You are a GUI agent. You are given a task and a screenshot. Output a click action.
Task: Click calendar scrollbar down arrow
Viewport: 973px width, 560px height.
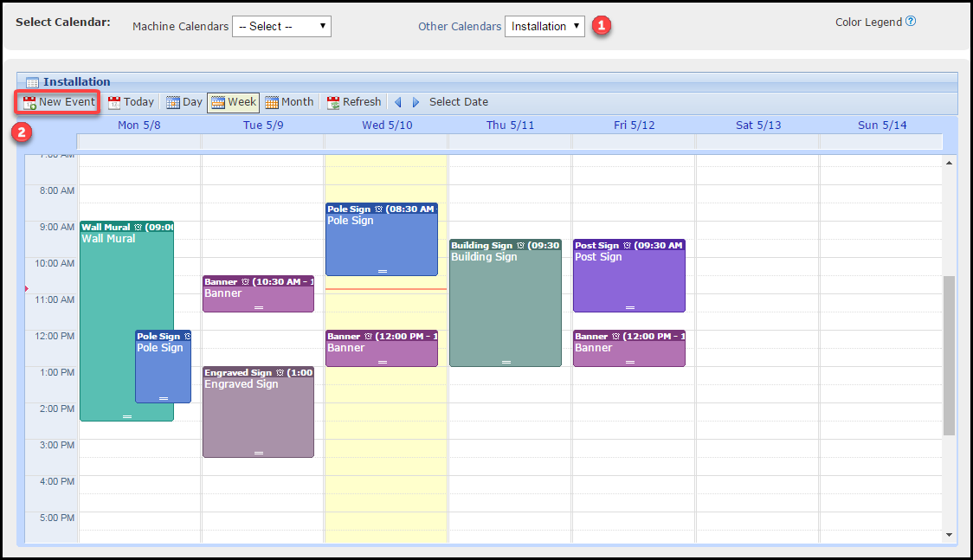coord(949,535)
